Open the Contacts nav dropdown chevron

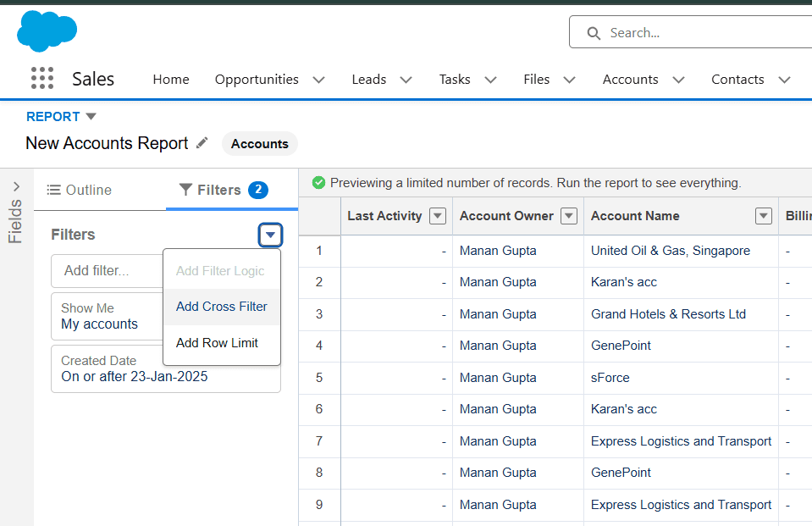[785, 80]
